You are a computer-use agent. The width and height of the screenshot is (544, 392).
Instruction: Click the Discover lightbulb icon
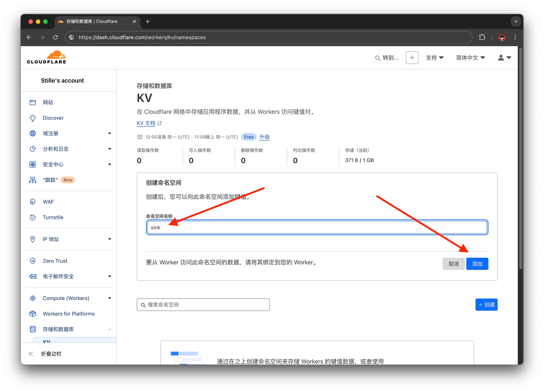pos(33,118)
